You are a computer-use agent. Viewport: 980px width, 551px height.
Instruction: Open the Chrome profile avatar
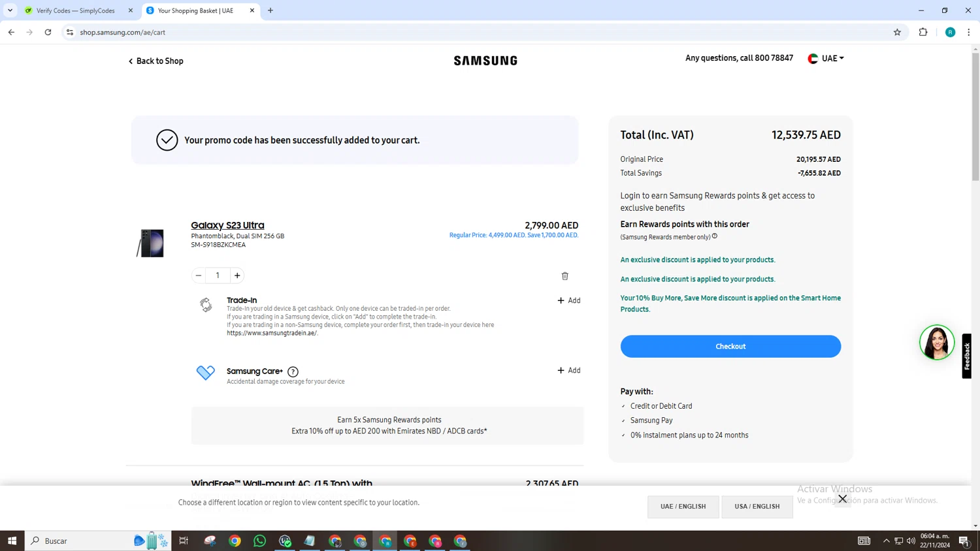click(950, 32)
